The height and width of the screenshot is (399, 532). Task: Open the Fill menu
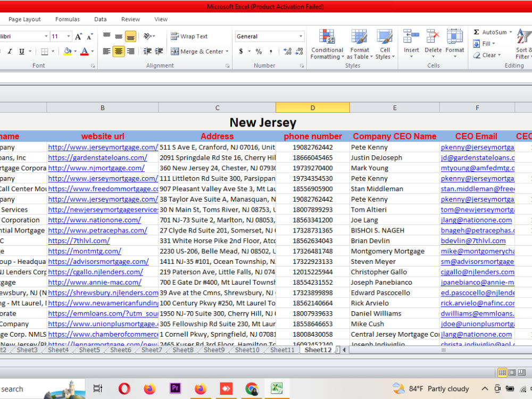[484, 44]
